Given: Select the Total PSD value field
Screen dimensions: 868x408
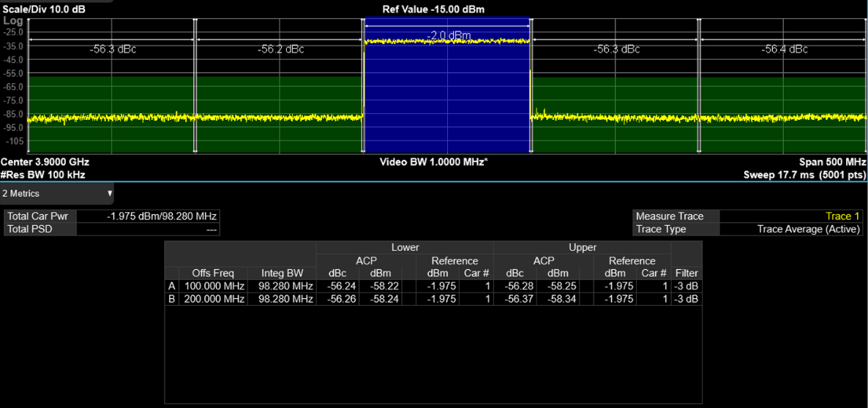Looking at the screenshot, I should pos(148,229).
